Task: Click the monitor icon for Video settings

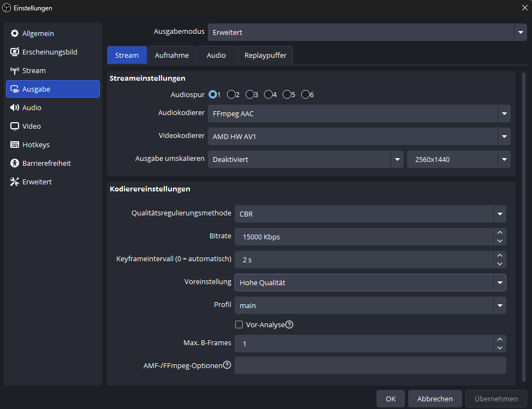Action: click(x=15, y=127)
